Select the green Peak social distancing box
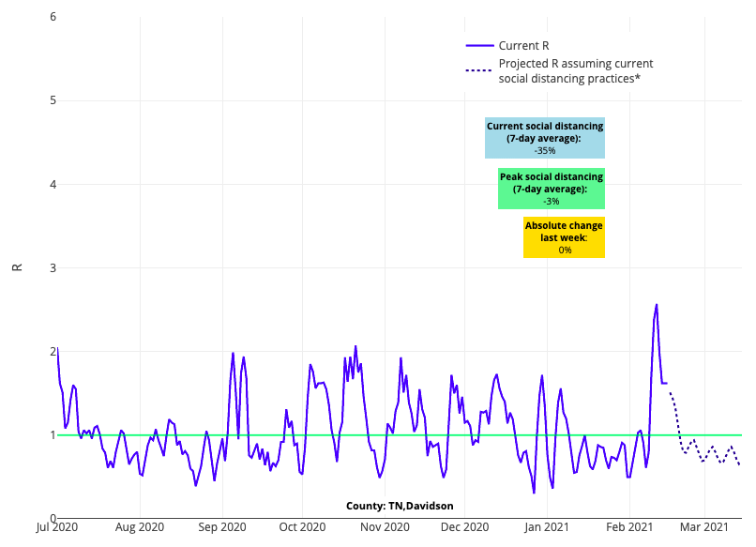The image size is (756, 547). tap(552, 189)
